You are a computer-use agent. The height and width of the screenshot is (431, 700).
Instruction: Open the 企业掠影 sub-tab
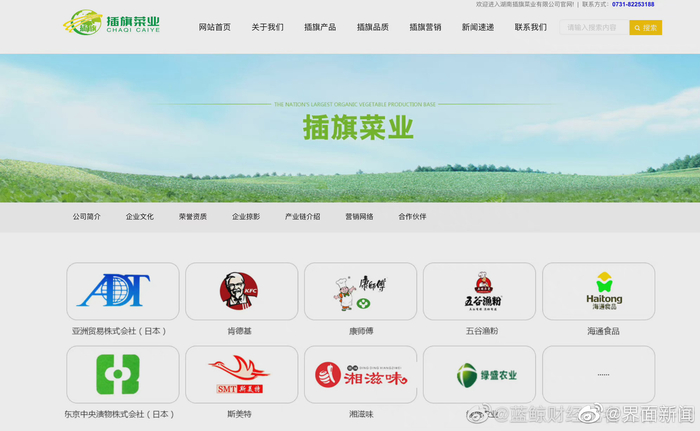pyautogui.click(x=246, y=217)
